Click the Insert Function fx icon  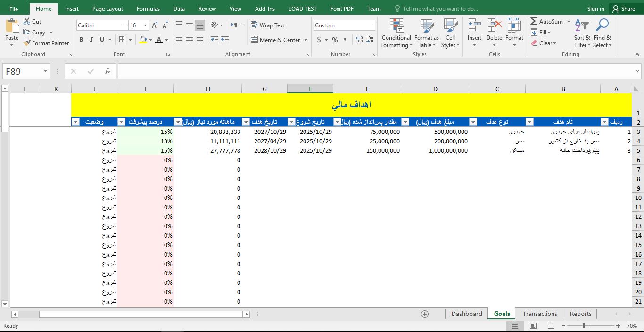107,71
